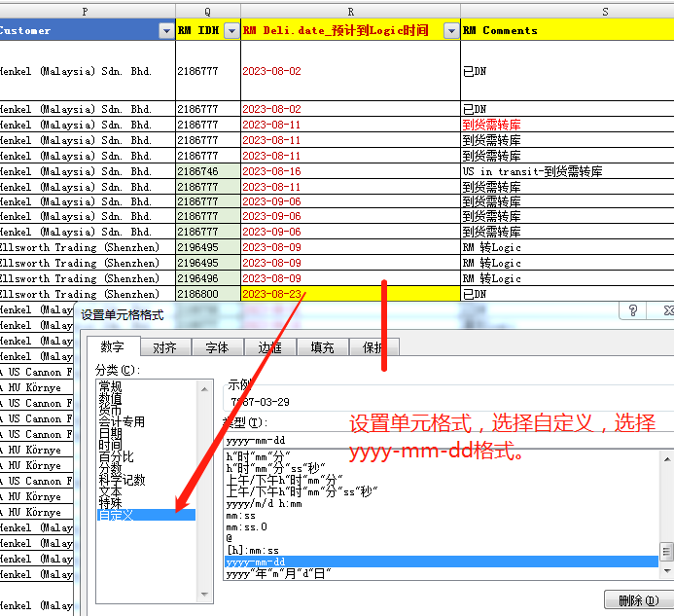Select the 填充 tab
The image size is (674, 616).
click(x=322, y=347)
